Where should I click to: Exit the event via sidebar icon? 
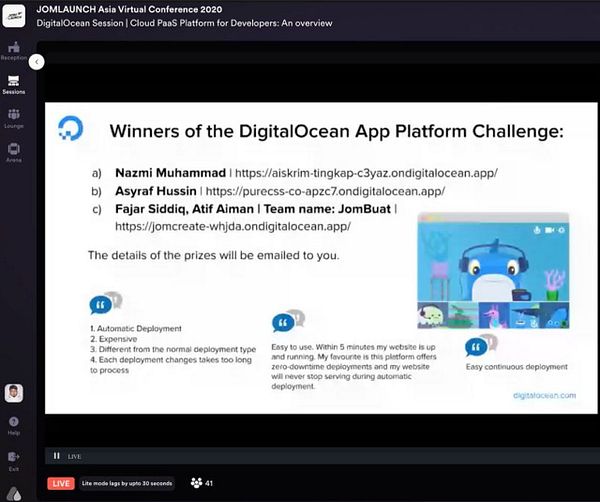(x=14, y=461)
